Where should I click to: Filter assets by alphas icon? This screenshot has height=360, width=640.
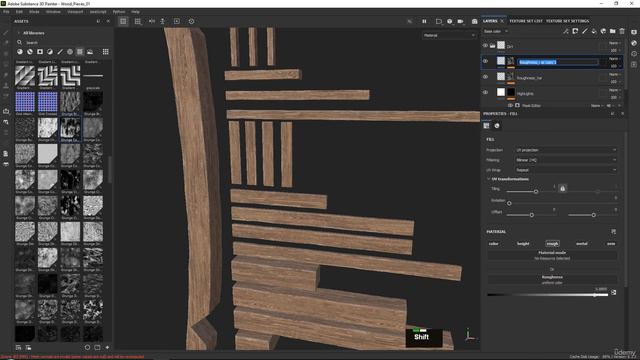click(70, 52)
